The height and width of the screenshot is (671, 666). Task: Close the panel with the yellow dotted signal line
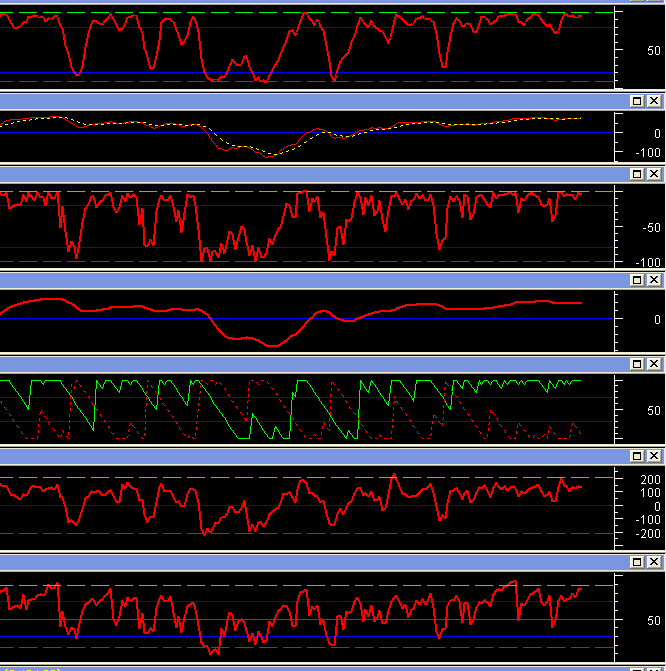[x=654, y=101]
